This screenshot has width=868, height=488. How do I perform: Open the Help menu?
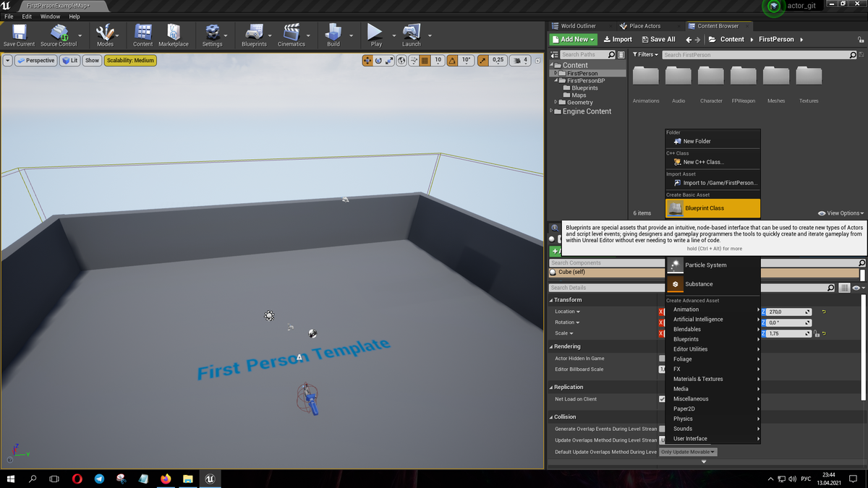tap(75, 17)
